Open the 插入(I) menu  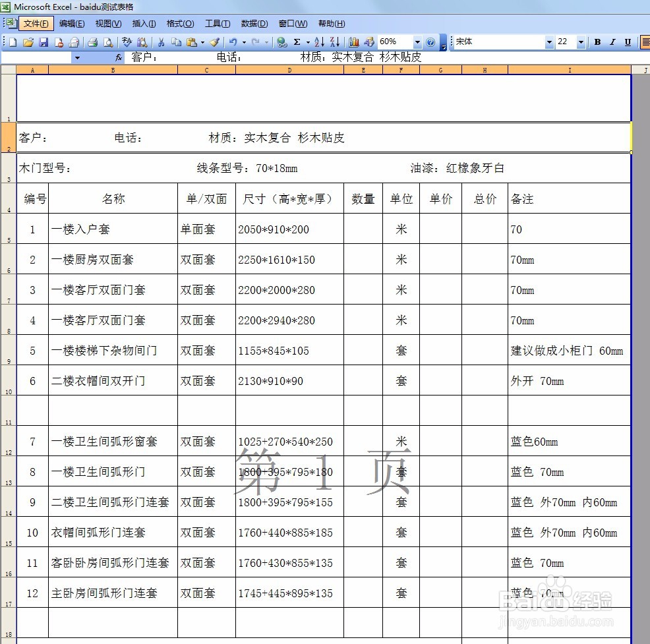(x=144, y=24)
